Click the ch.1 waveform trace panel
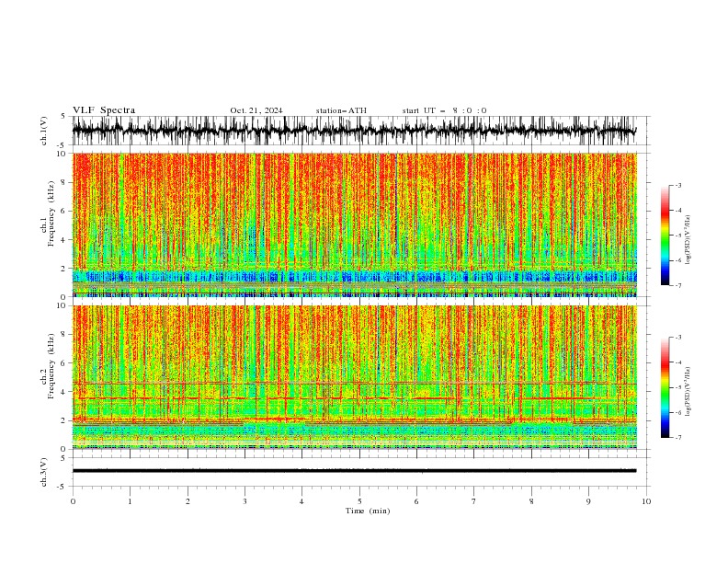 pos(360,131)
